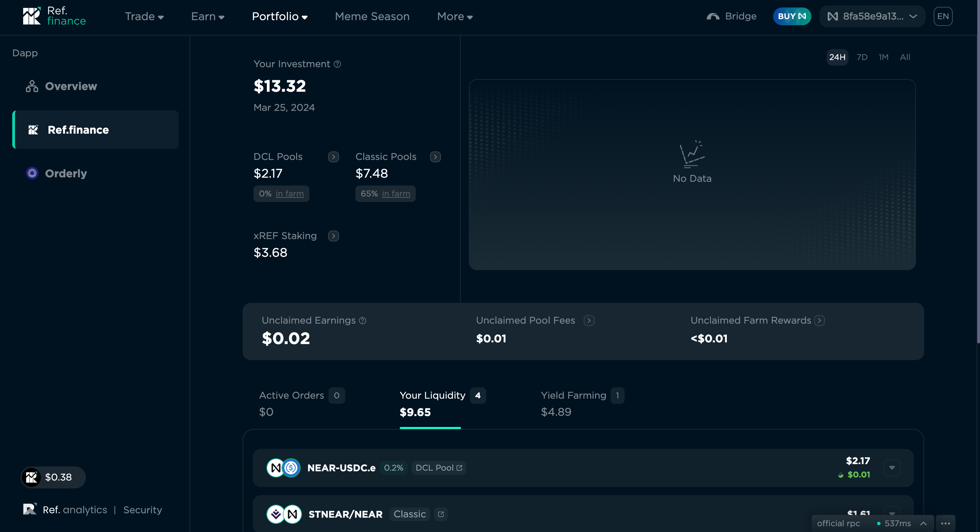Switch to Yield Farming tab
Image resolution: width=980 pixels, height=532 pixels.
point(582,404)
